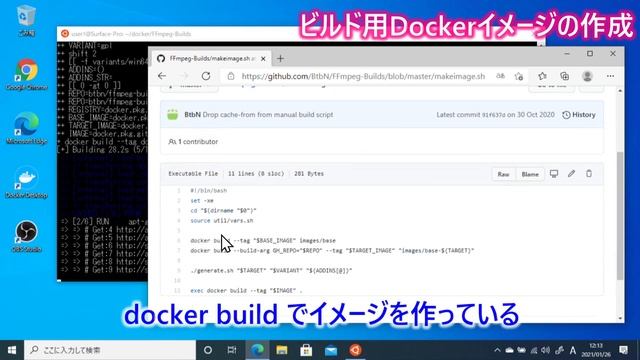Toggle the IME input mode 'A' indicator
640x360 pixels.
click(573, 350)
